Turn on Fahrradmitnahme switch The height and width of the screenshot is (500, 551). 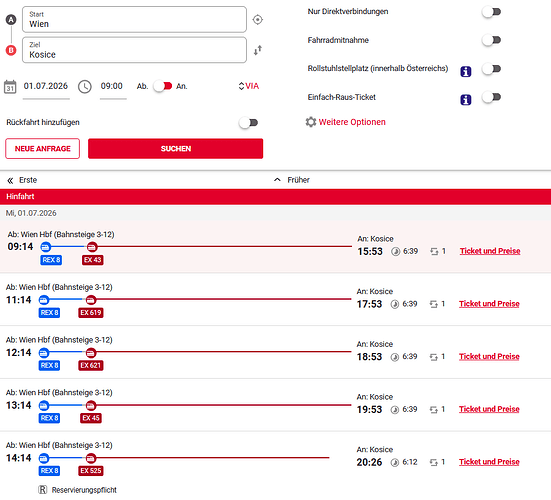[491, 40]
